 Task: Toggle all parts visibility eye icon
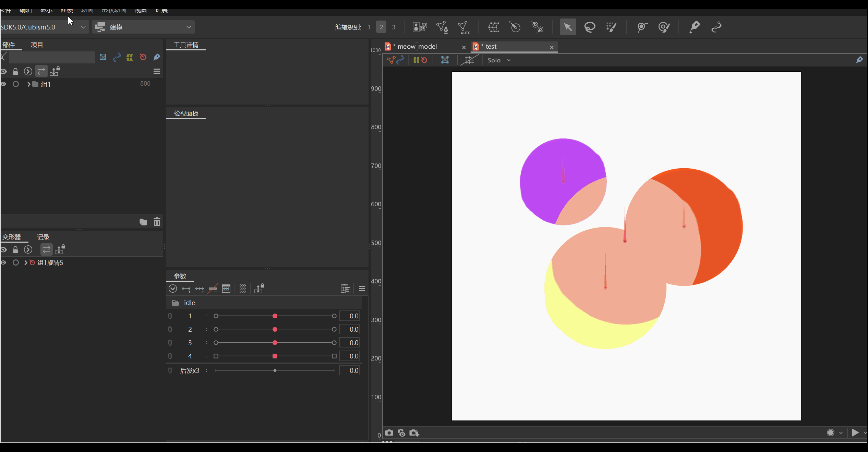click(3, 71)
